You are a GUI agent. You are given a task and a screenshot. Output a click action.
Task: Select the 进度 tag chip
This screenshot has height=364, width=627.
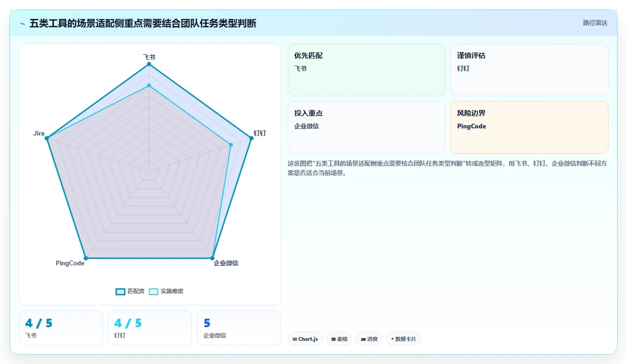[369, 339]
